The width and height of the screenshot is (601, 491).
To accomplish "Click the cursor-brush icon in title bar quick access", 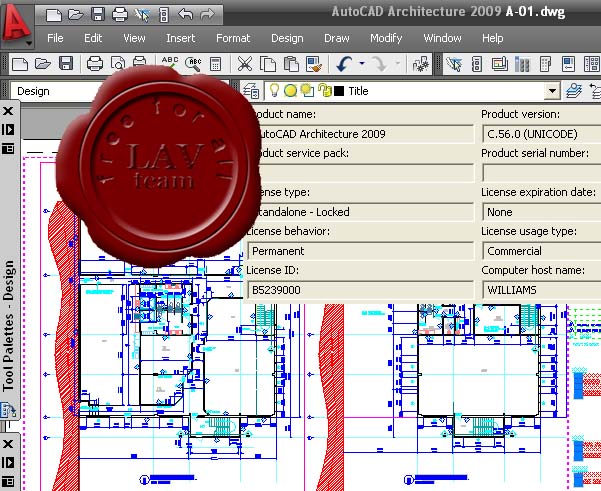I will click(142, 15).
